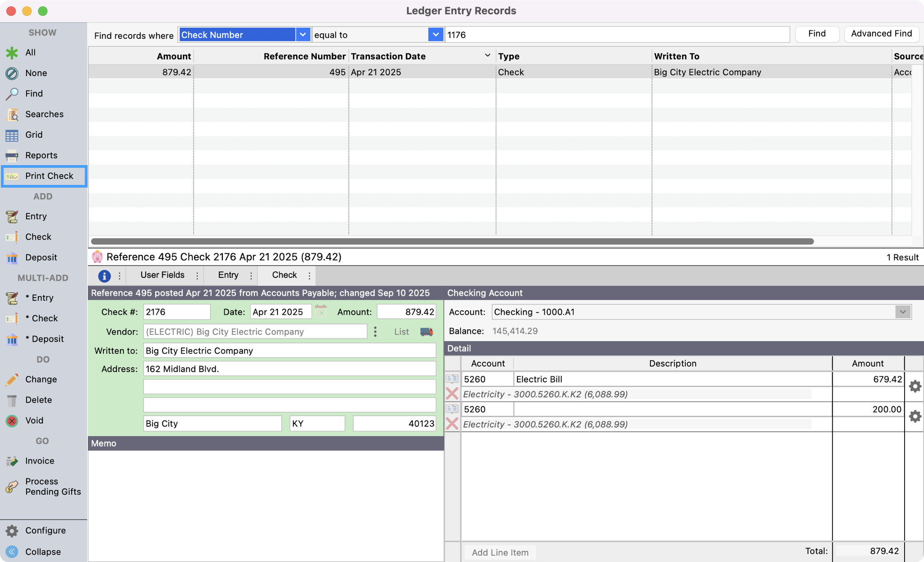Open the Check Number field dropdown
Image resolution: width=924 pixels, height=562 pixels.
(x=303, y=34)
